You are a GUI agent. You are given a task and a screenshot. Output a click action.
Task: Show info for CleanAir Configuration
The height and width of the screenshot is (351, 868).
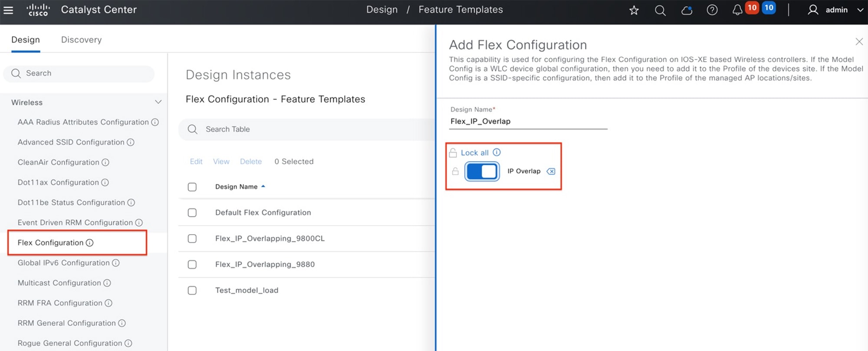(x=105, y=162)
